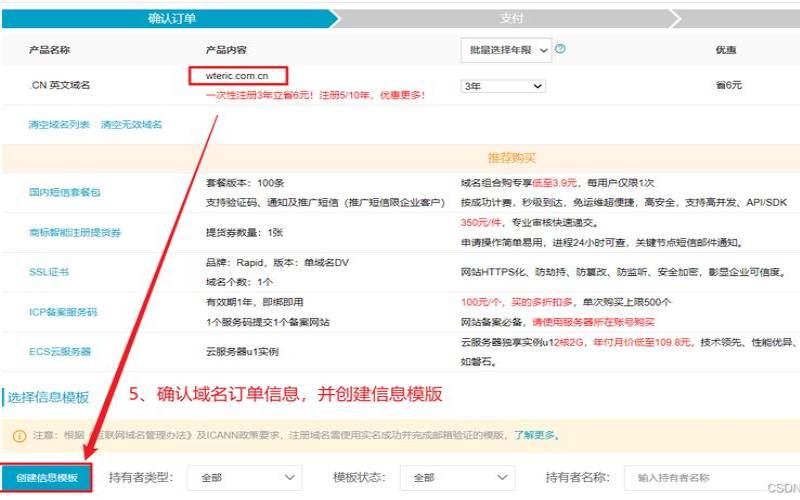Image resolution: width=800 pixels, height=500 pixels.
Task: Click the 1个服务码提交1个备案网站 text
Action: coord(267,322)
